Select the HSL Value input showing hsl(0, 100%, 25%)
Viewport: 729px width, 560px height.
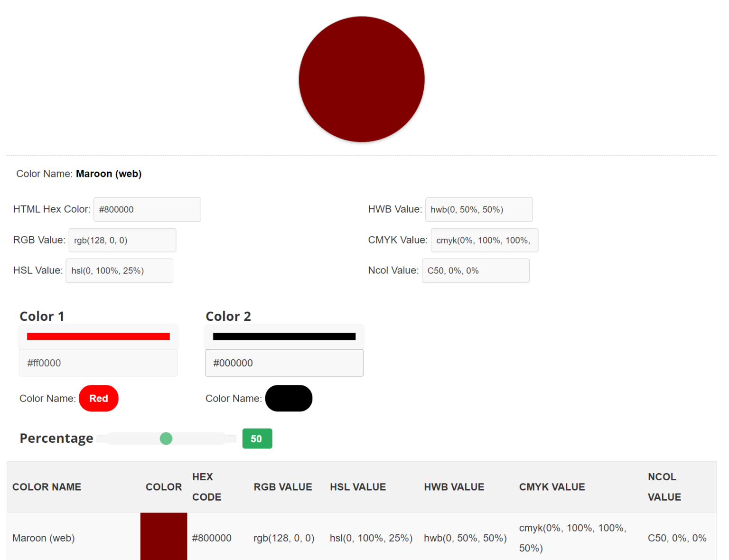coord(119,271)
